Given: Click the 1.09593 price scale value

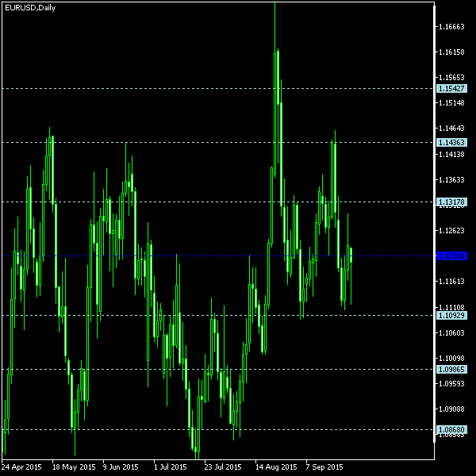Looking at the screenshot, I should coord(451,384).
